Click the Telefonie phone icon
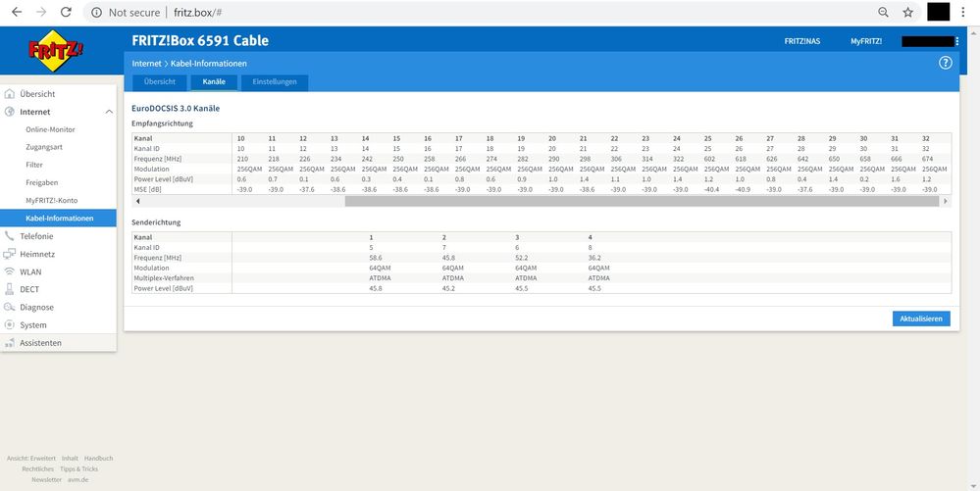The width and height of the screenshot is (980, 491). click(9, 236)
